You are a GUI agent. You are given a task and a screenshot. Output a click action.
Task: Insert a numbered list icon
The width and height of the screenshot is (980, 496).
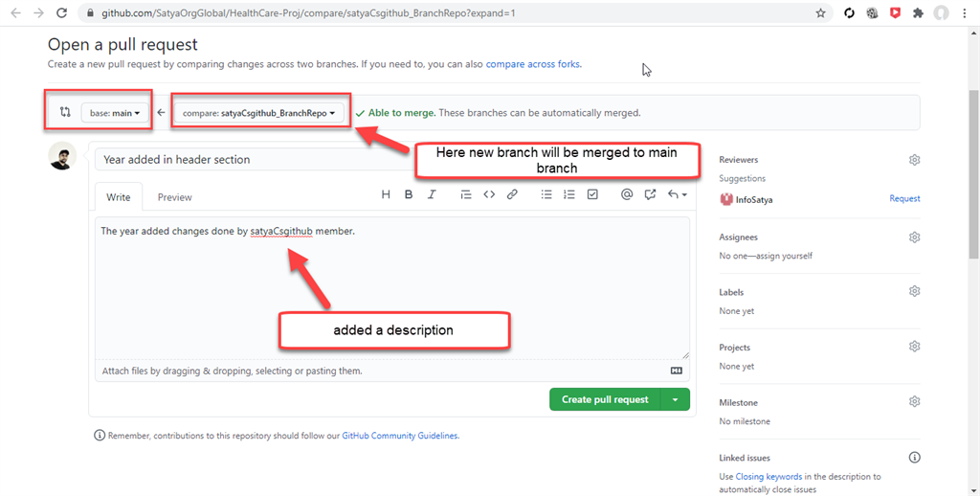(568, 194)
